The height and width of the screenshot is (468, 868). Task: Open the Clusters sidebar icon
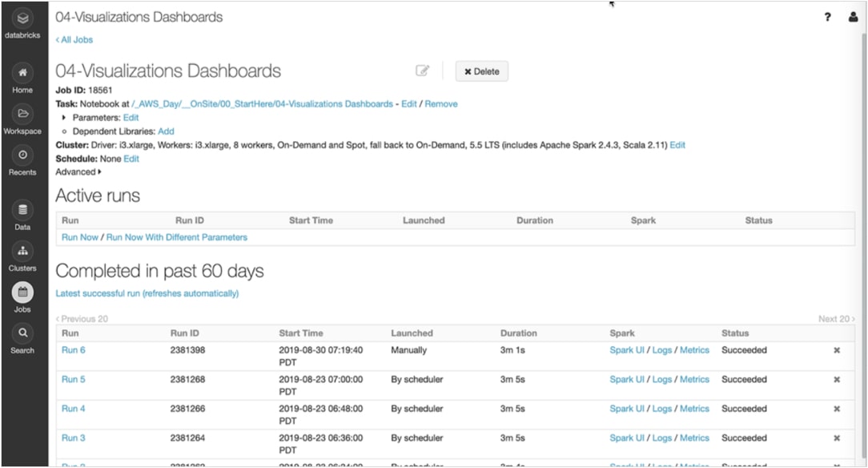point(22,251)
